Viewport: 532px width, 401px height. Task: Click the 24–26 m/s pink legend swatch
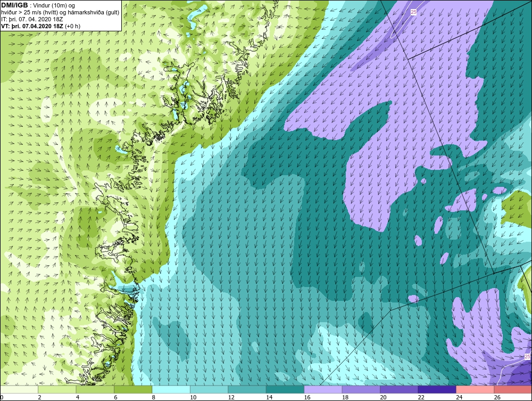pyautogui.click(x=475, y=389)
